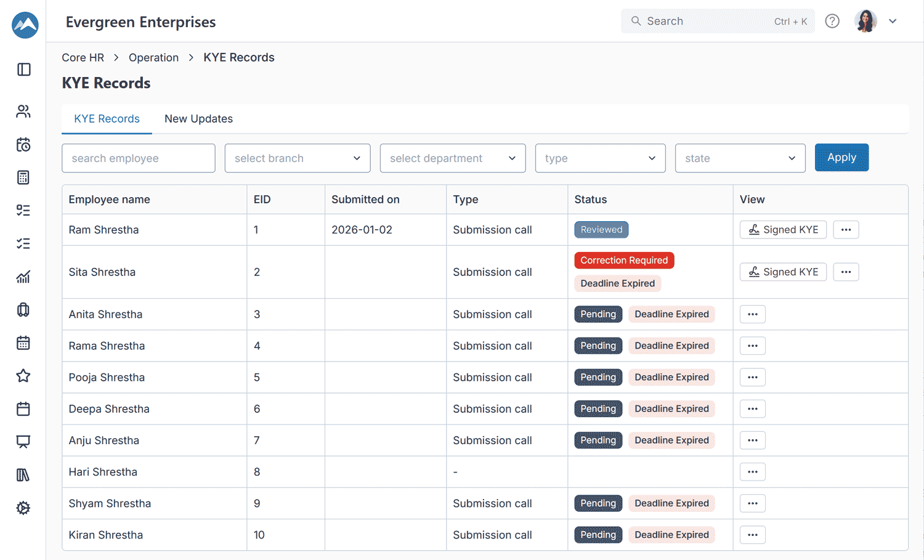Toggle the sidebar panel icon
Screen dimensions: 924x560
tap(23, 70)
